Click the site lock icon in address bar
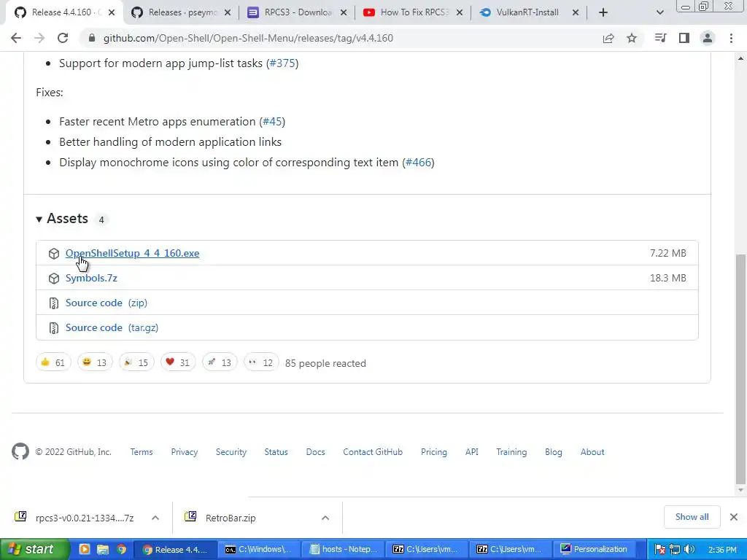The width and height of the screenshot is (747, 560). coord(92,38)
